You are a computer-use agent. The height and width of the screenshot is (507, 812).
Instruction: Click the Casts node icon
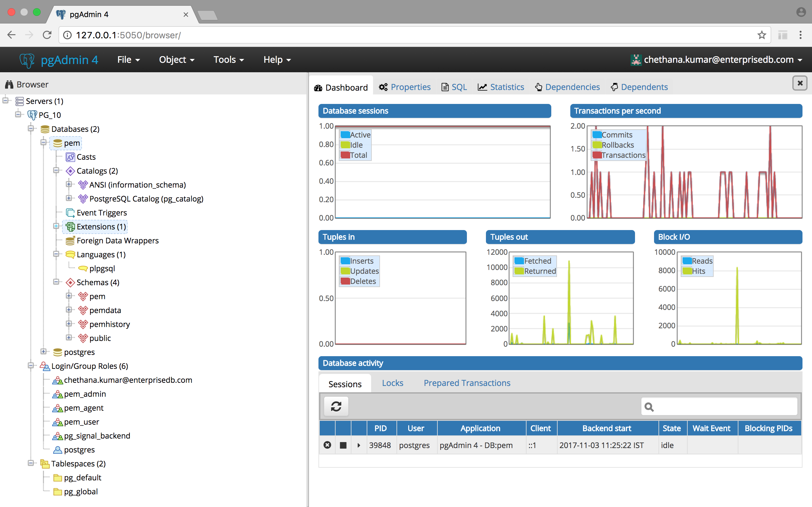(70, 157)
